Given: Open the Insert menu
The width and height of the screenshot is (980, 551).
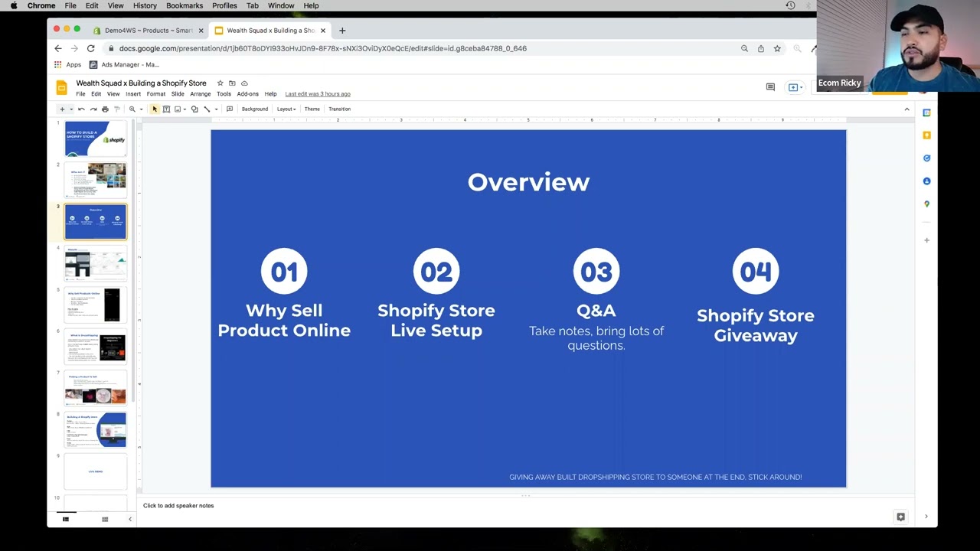Looking at the screenshot, I should (133, 94).
